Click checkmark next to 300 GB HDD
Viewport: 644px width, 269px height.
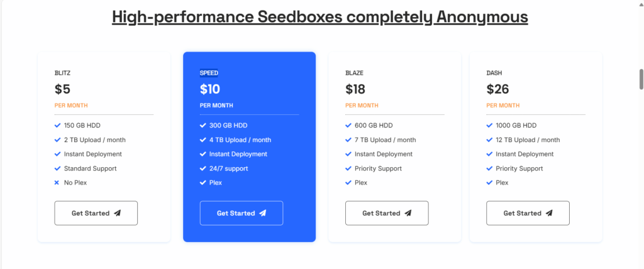tap(203, 125)
